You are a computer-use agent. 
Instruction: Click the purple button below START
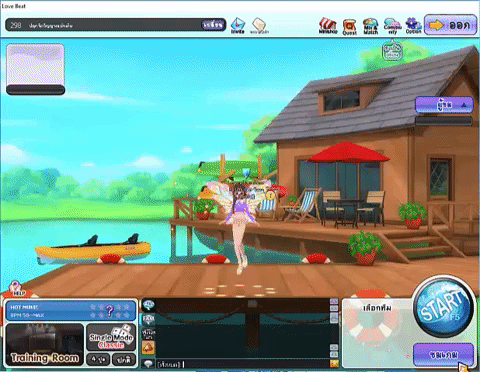coord(443,354)
